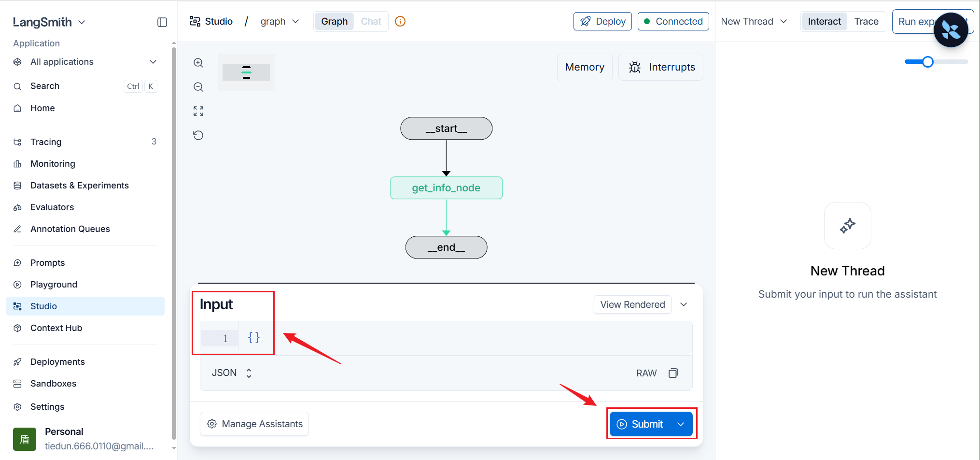This screenshot has width=980, height=460.
Task: Click the Tracing sidebar icon
Action: coord(17,142)
